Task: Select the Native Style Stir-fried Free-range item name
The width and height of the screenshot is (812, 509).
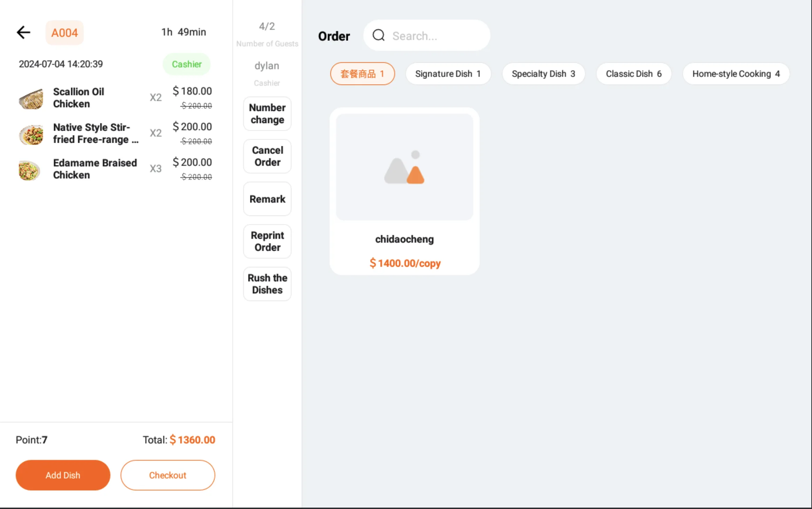Action: 96,133
